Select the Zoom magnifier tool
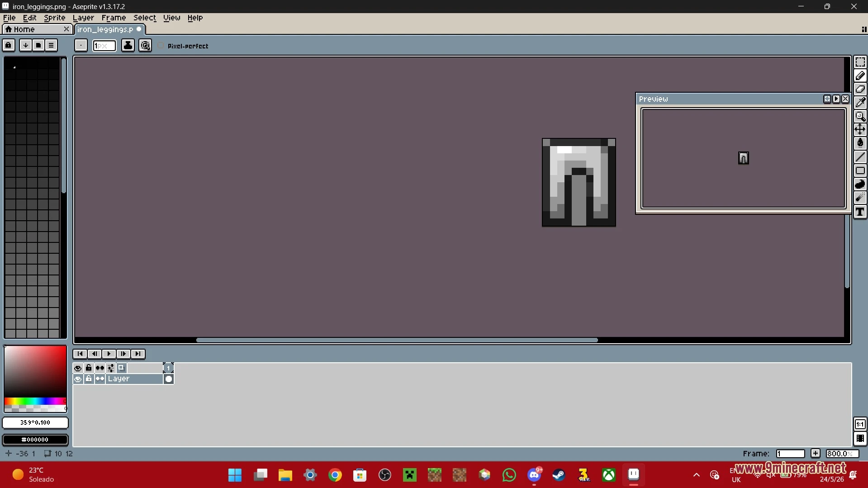868x488 pixels. 860,116
